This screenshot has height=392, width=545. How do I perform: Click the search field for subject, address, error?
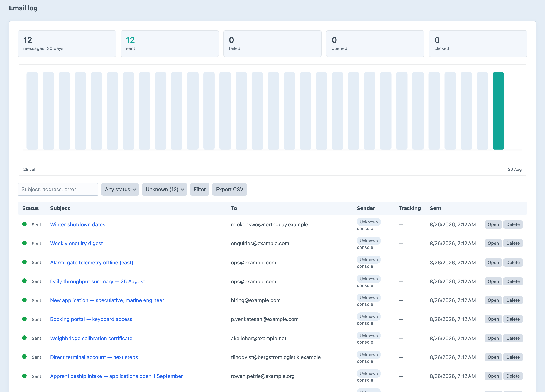[58, 189]
